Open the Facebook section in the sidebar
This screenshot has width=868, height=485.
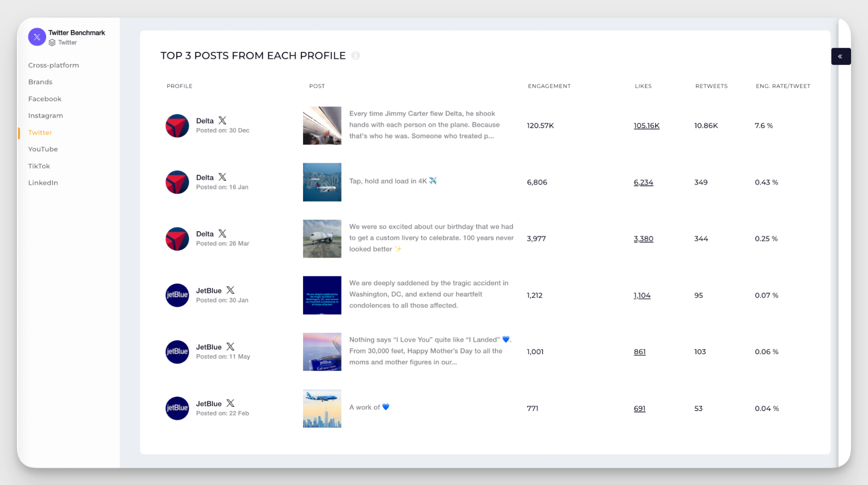[x=45, y=99]
